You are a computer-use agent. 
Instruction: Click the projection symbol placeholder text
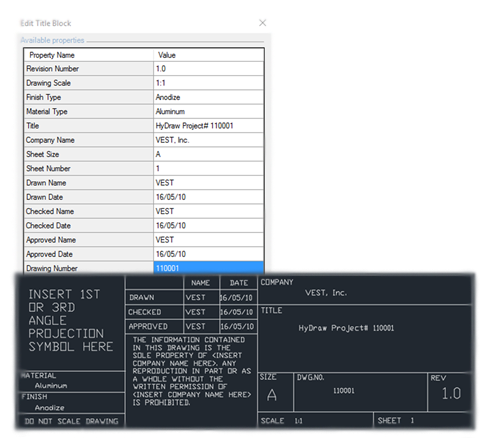71,321
